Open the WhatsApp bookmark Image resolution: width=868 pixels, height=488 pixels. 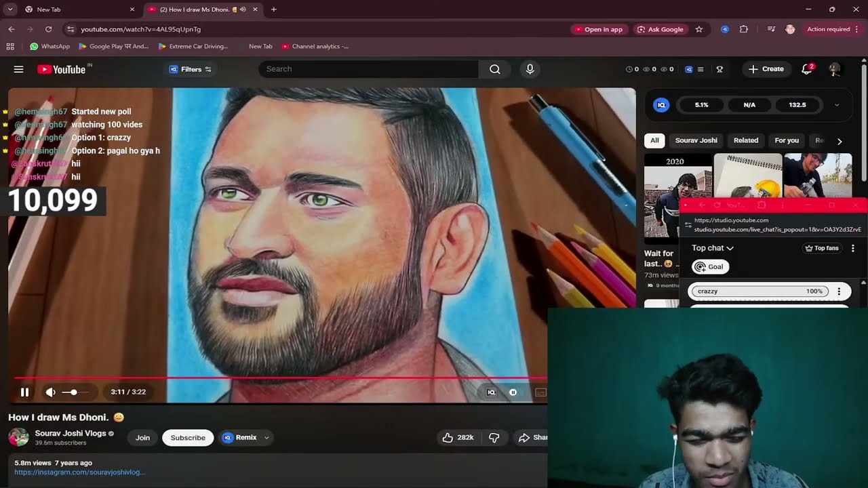50,47
